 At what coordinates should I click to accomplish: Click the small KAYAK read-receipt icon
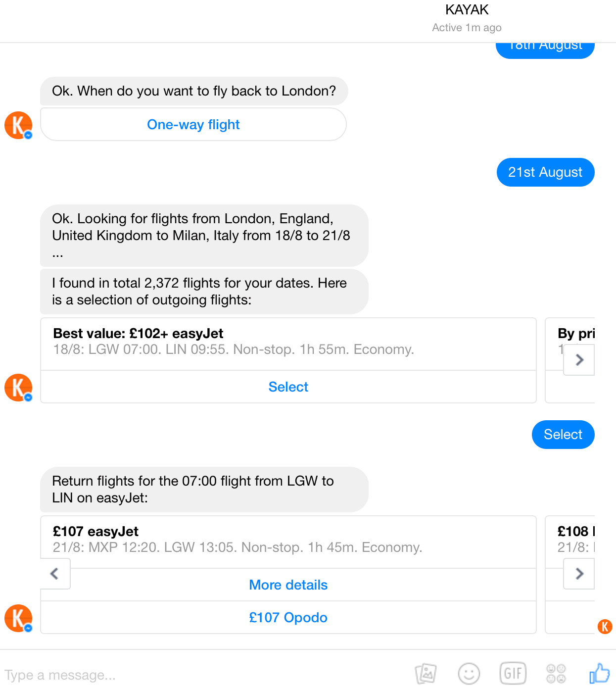[x=605, y=627]
